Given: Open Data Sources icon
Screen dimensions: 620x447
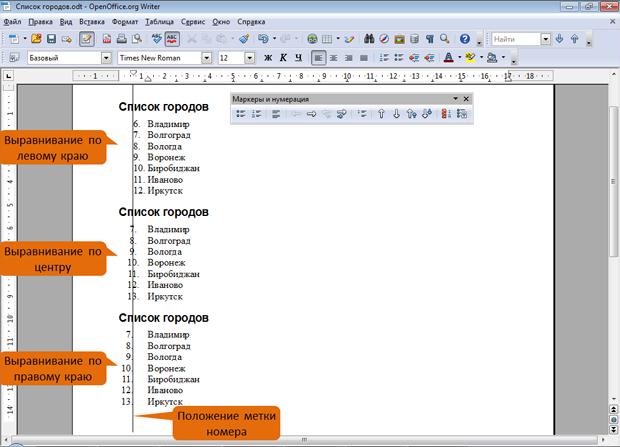Looking at the screenshot, I should click(x=414, y=39).
